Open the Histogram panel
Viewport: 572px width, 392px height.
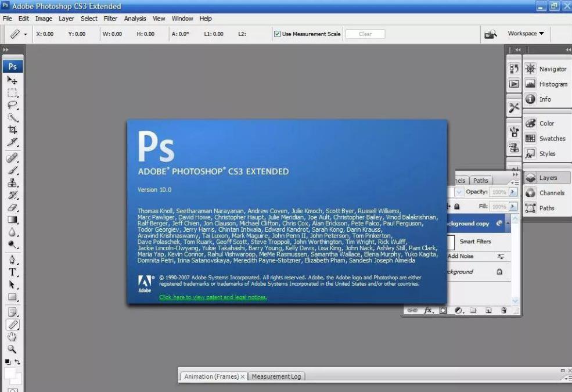tap(546, 84)
